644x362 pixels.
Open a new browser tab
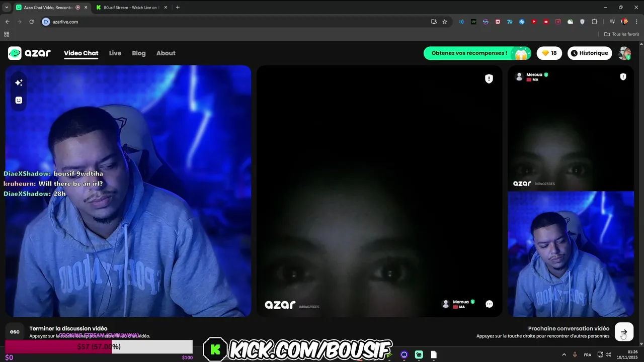(x=178, y=8)
